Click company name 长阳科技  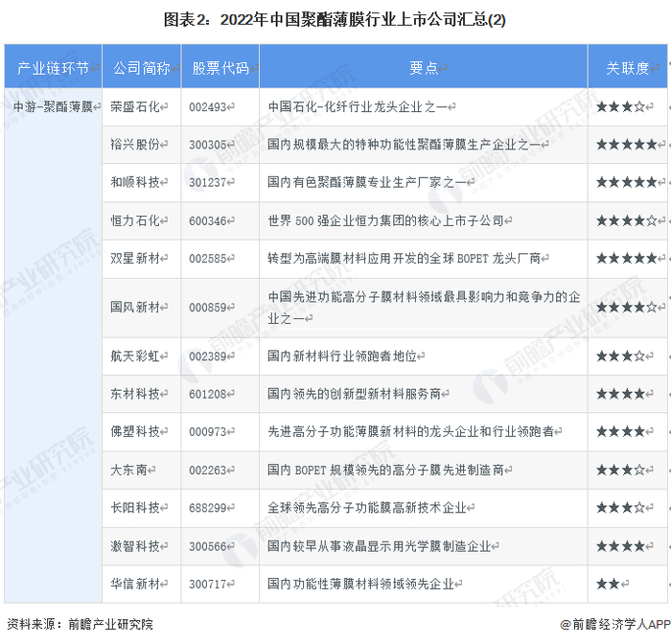[135, 508]
